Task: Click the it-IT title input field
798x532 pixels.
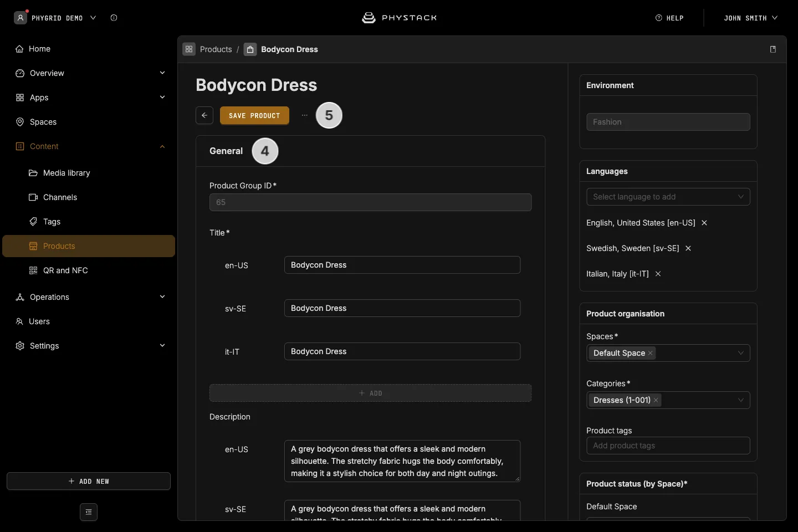Action: 402,351
